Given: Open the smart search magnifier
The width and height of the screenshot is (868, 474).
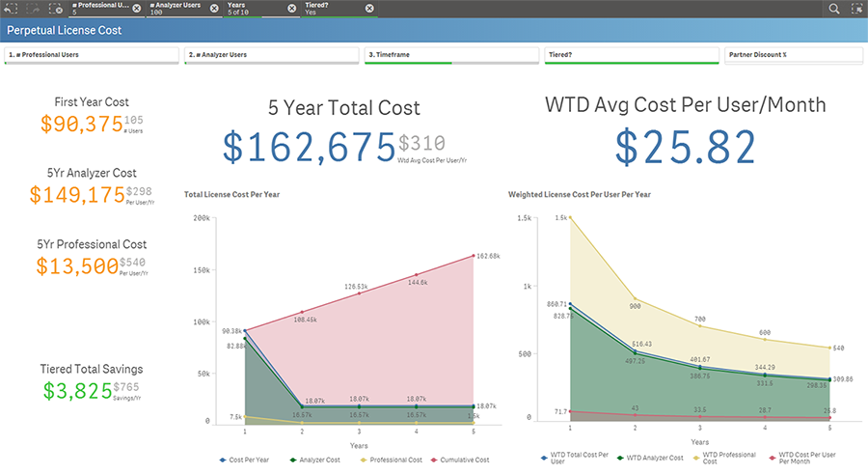Looking at the screenshot, I should (833, 9).
